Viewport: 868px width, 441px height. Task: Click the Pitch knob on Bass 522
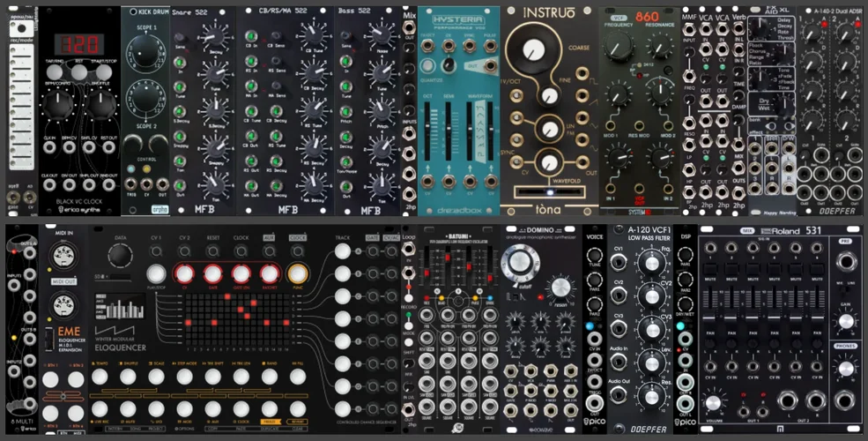coord(381,111)
